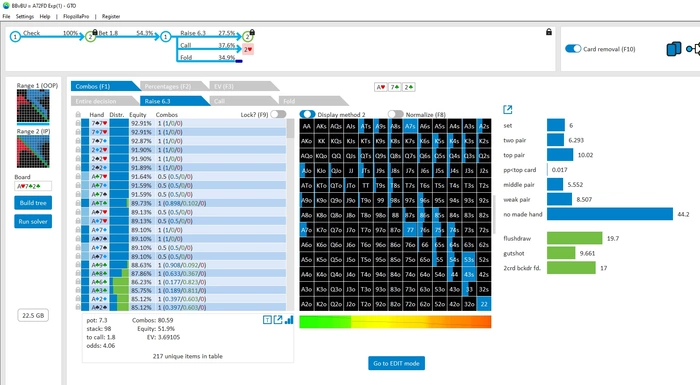Toggle the Display method 2 switch
This screenshot has width=700, height=385.
308,114
